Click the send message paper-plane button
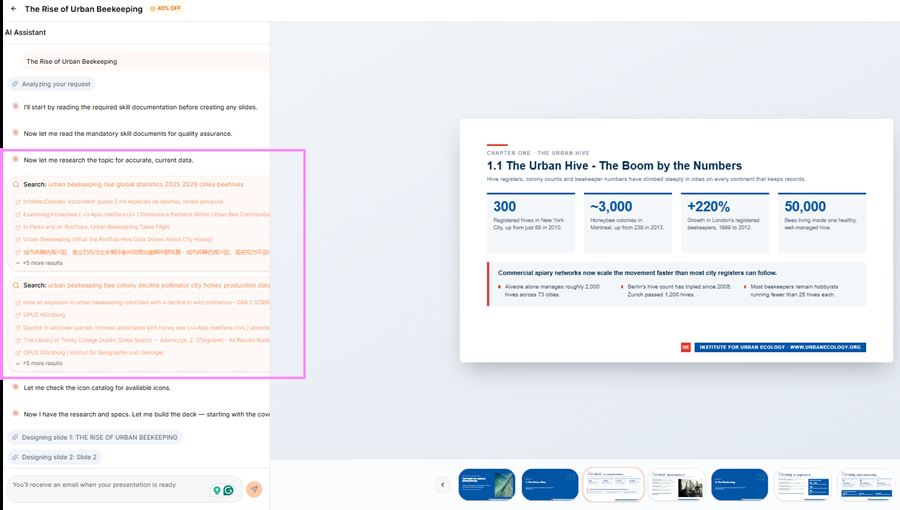This screenshot has width=900, height=510. point(254,489)
